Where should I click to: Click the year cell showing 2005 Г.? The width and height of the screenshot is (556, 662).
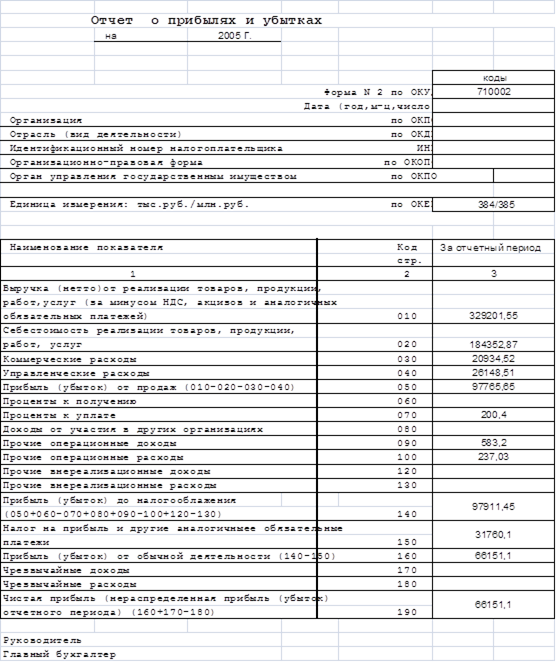tap(234, 36)
